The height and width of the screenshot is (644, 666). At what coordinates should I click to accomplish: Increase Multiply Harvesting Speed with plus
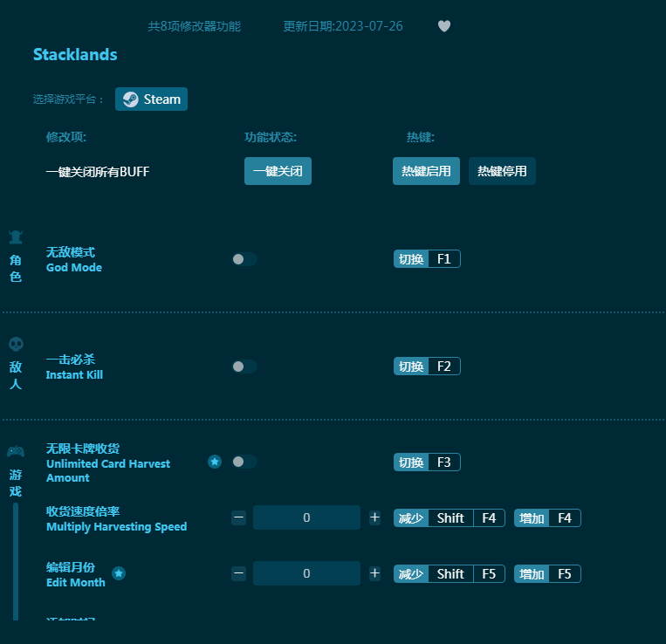374,517
